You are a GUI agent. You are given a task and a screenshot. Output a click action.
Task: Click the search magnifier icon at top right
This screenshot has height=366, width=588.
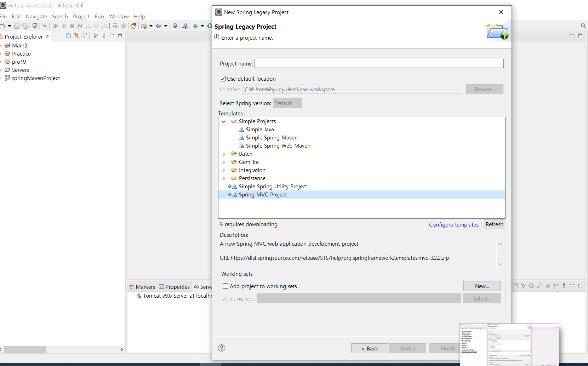(583, 26)
